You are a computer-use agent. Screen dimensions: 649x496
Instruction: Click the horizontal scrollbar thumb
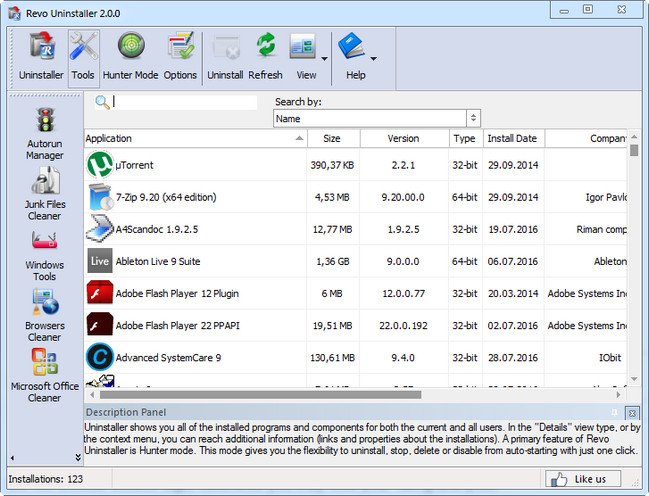pos(260,395)
